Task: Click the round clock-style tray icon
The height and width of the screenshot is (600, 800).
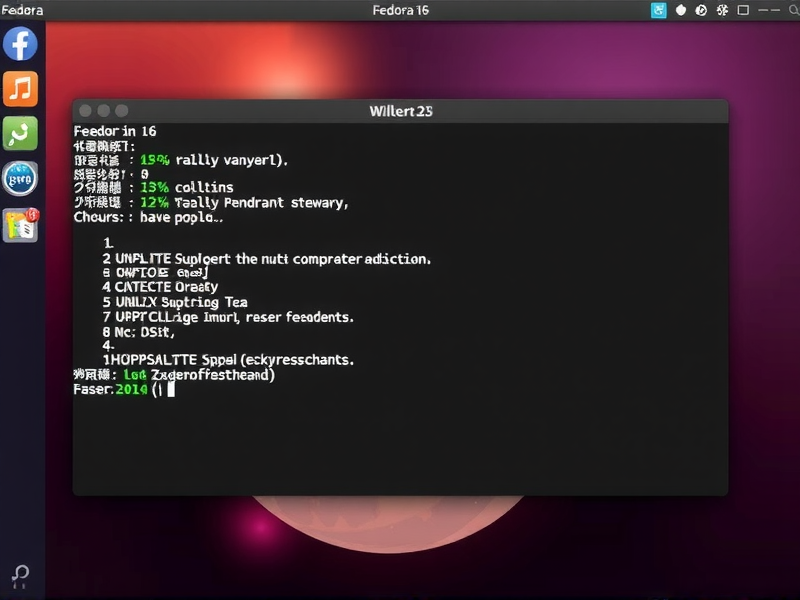Action: click(x=702, y=10)
